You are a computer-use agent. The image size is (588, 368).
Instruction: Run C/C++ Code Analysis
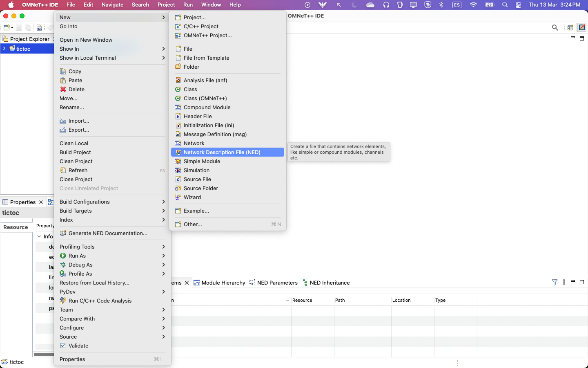(x=112, y=301)
